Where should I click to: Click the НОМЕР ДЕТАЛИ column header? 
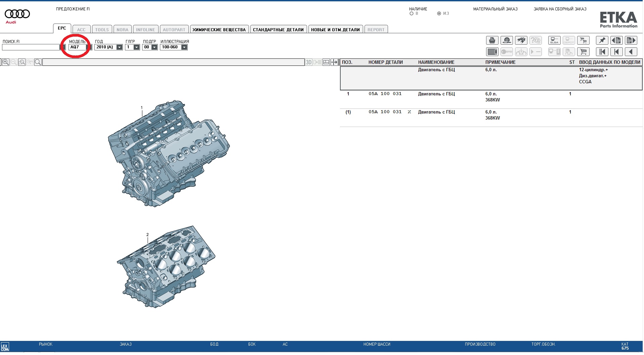[385, 62]
